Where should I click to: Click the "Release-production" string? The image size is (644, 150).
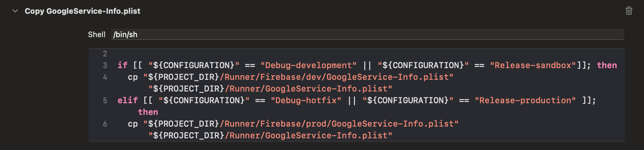pyautogui.click(x=525, y=100)
